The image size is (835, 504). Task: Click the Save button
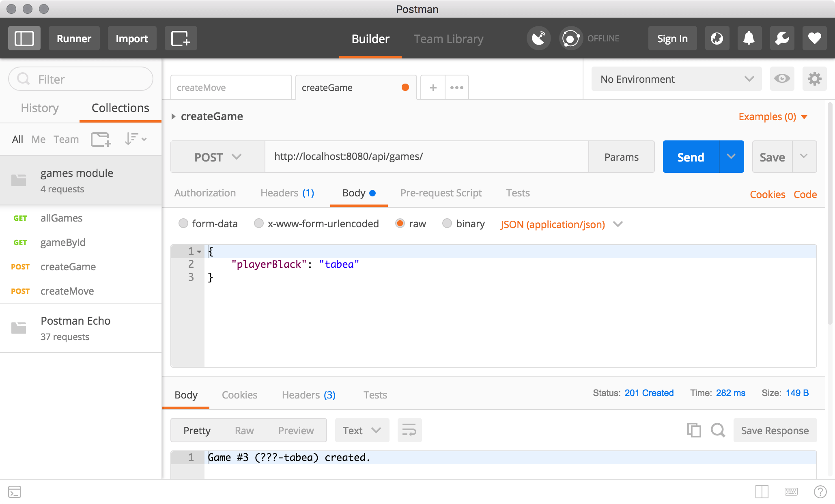772,157
